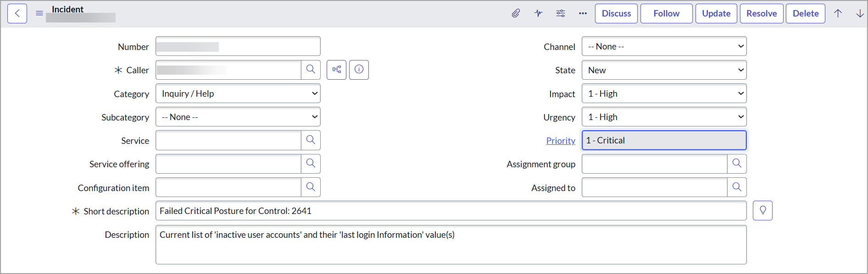Show related incidents hierarchy icon for Caller
The width and height of the screenshot is (868, 274).
[x=336, y=70]
